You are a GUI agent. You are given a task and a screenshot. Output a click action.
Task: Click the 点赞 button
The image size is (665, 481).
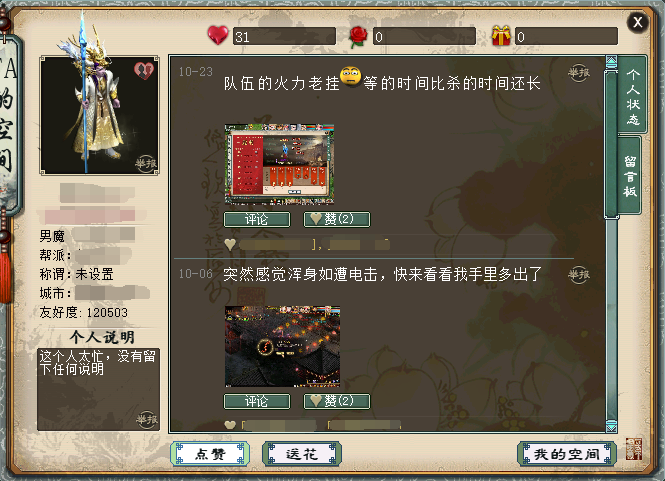click(210, 454)
